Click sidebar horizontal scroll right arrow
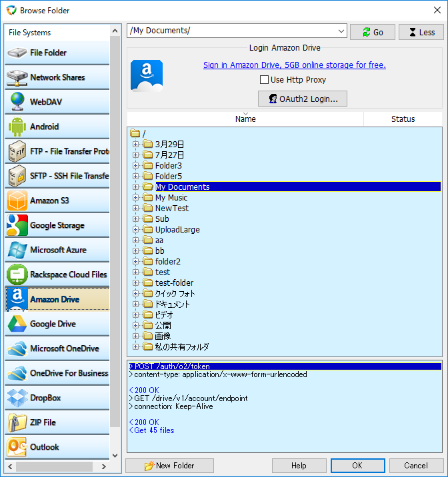Image resolution: width=448 pixels, height=477 pixels. pos(104,466)
